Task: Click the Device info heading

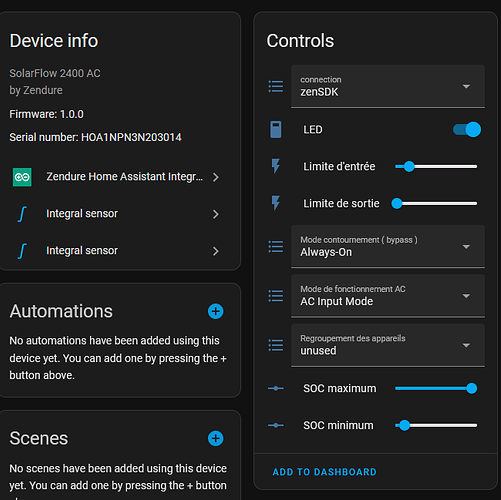Action: [54, 41]
